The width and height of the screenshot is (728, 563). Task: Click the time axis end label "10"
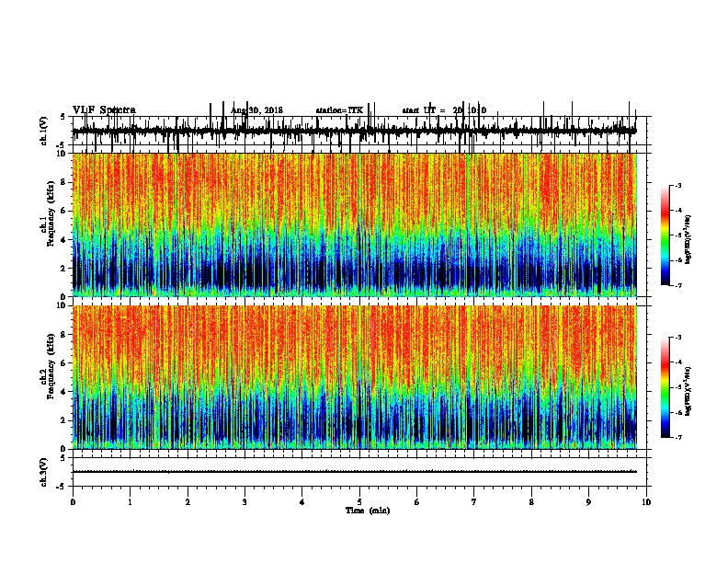pos(646,502)
